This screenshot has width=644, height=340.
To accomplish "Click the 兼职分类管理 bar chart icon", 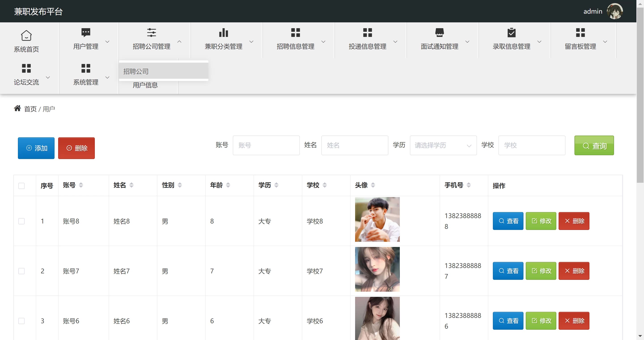I will (224, 32).
